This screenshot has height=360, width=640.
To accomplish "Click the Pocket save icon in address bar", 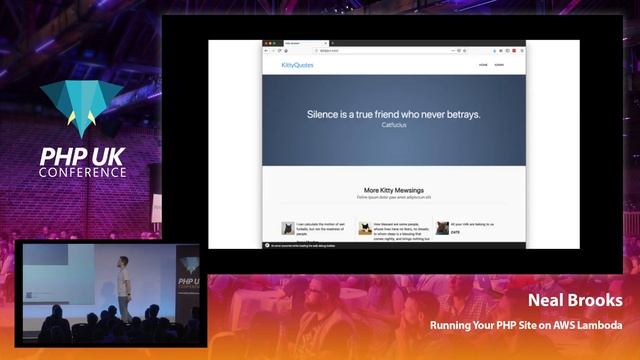I will [459, 51].
